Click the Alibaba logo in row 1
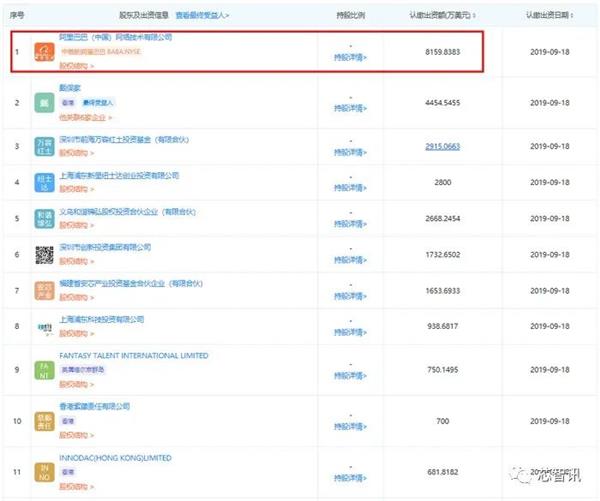 tap(44, 52)
